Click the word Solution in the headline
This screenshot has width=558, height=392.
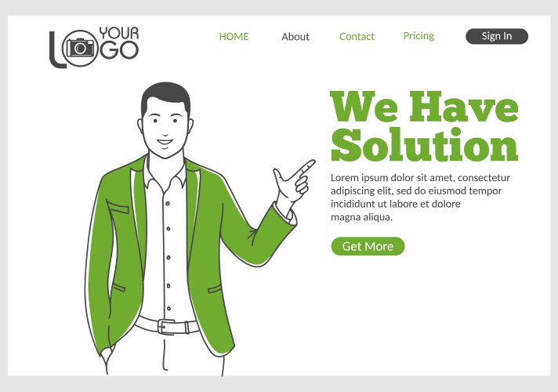click(424, 145)
